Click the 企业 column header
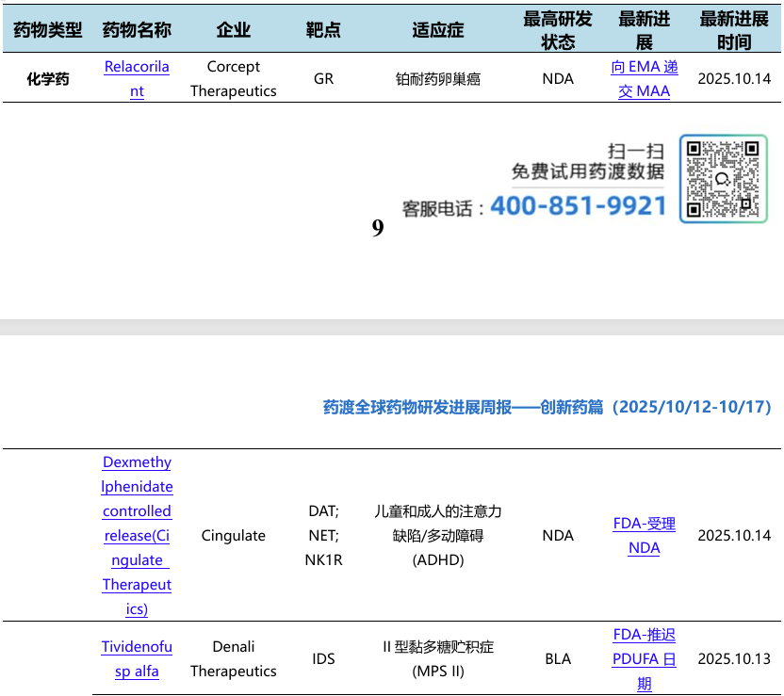The image size is (784, 696). tap(233, 30)
